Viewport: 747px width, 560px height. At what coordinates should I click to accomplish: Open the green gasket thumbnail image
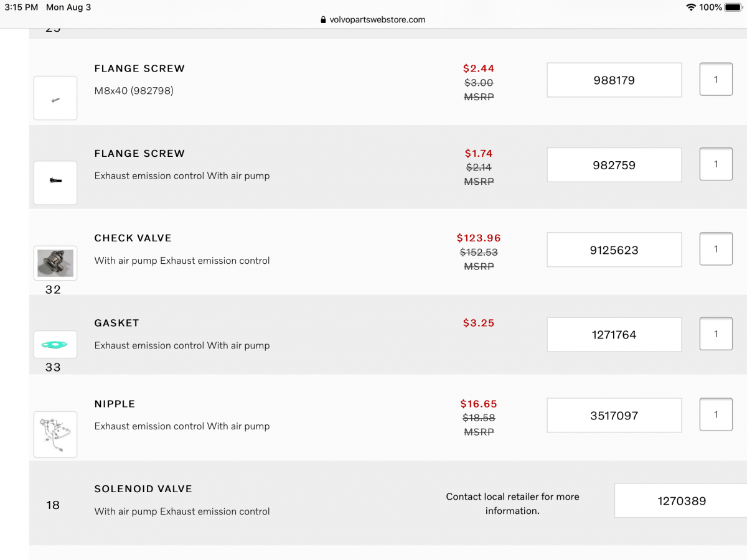pos(55,345)
